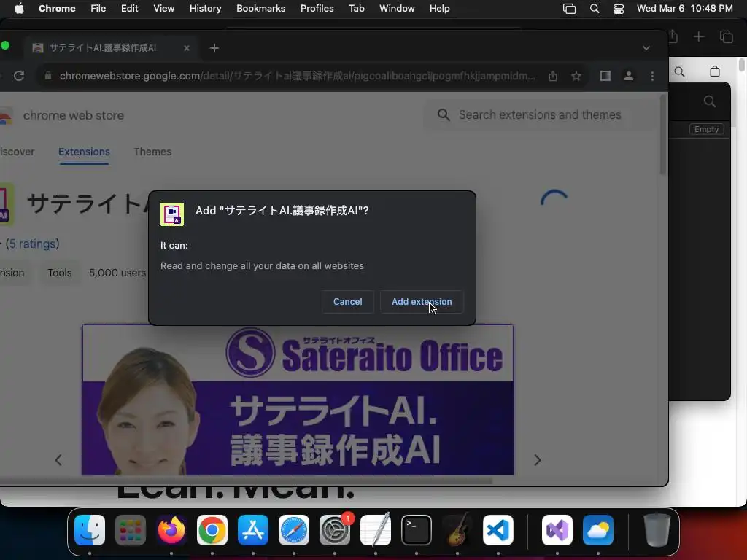Switch to the Extensions tab
This screenshot has width=747, height=560.
(x=84, y=152)
